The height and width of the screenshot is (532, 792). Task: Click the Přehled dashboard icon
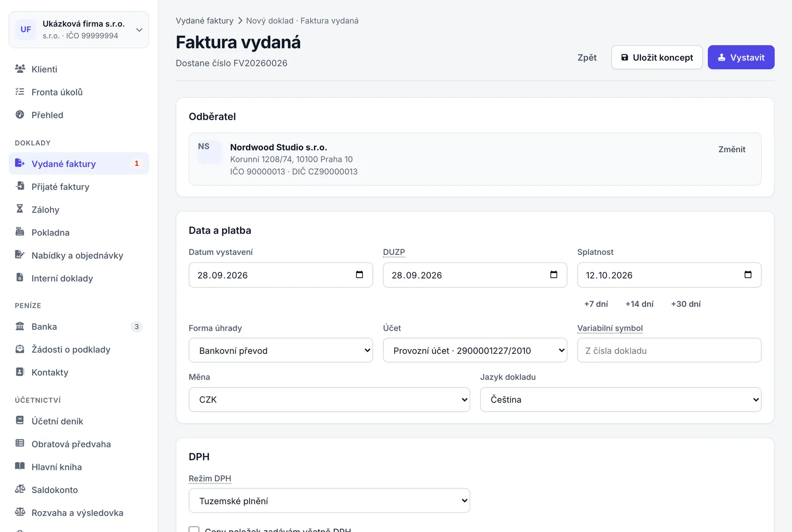(20, 114)
